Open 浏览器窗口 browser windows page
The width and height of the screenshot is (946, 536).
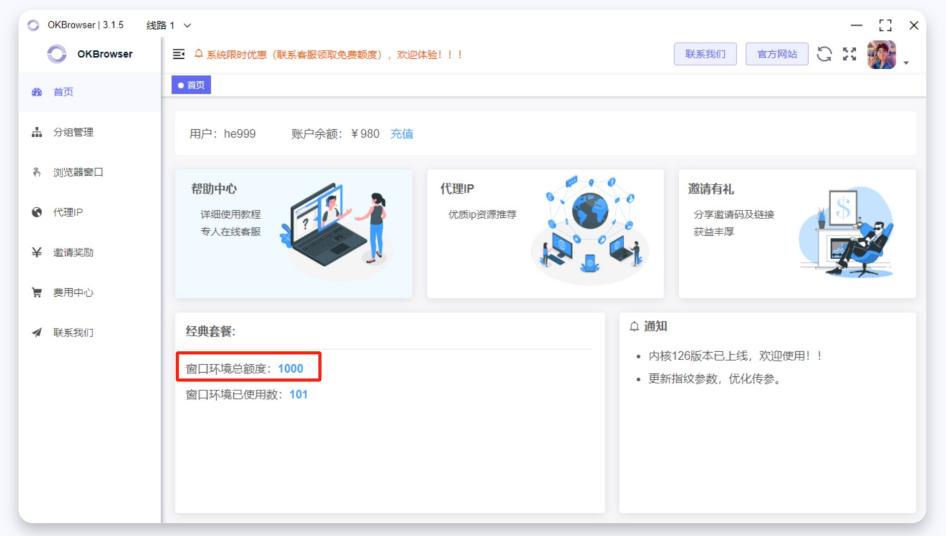[89, 172]
